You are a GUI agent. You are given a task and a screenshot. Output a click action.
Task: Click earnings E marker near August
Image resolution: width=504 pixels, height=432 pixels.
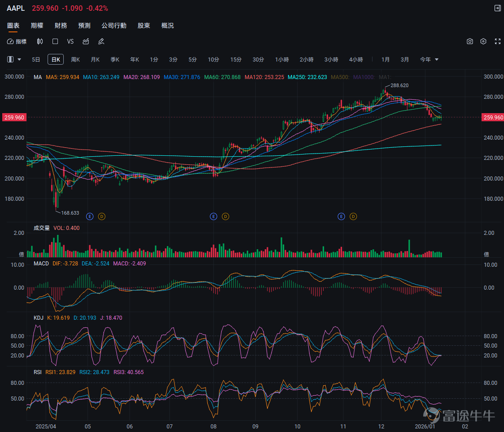point(214,216)
